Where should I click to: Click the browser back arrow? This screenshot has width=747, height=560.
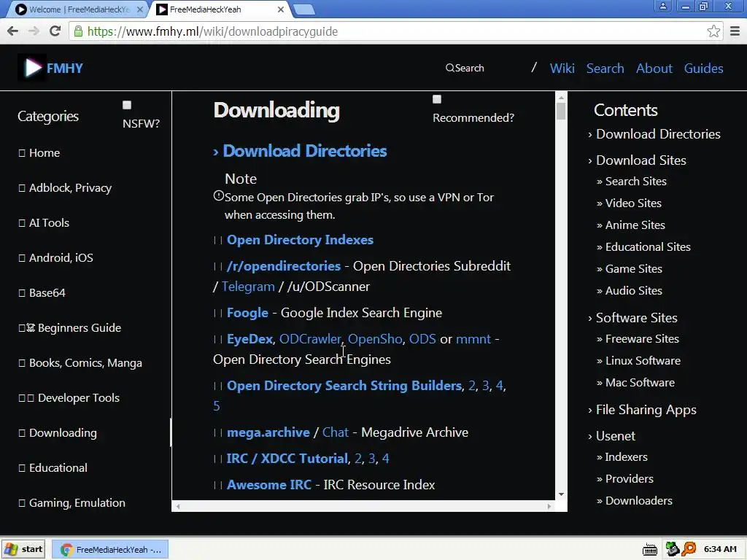pyautogui.click(x=13, y=31)
